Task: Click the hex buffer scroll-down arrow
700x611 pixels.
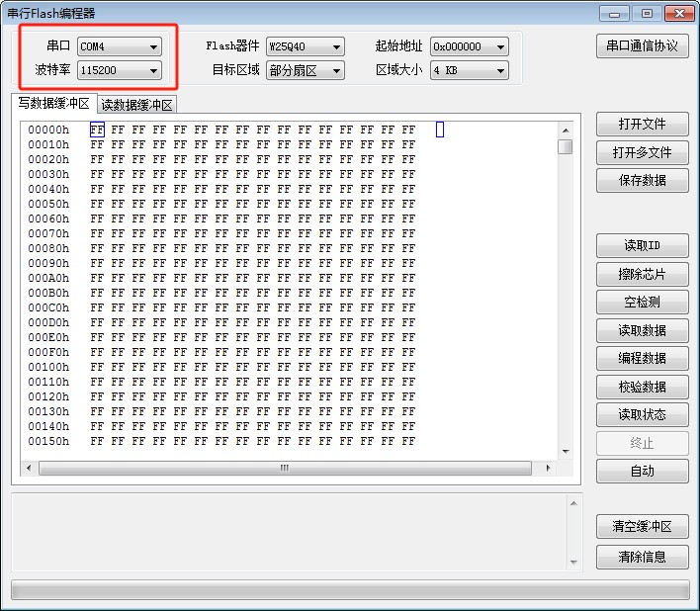Action: click(566, 452)
